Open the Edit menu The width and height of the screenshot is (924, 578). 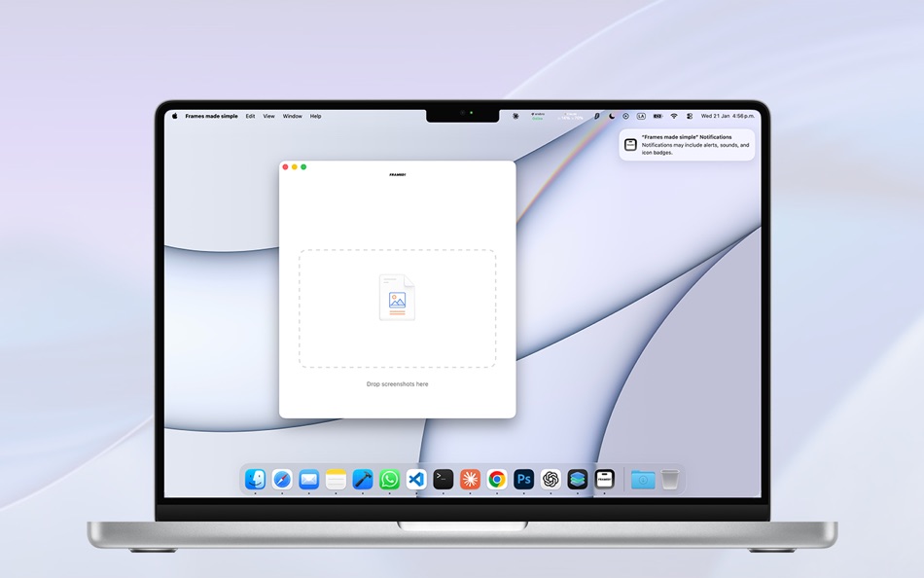[x=250, y=116]
